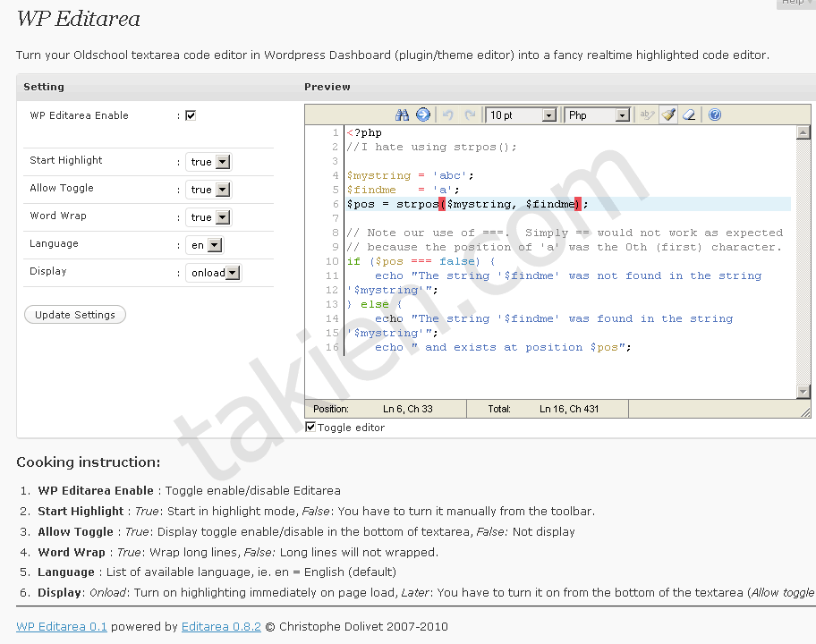
Task: Uncheck the Toggle editor checkbox
Action: [310, 427]
